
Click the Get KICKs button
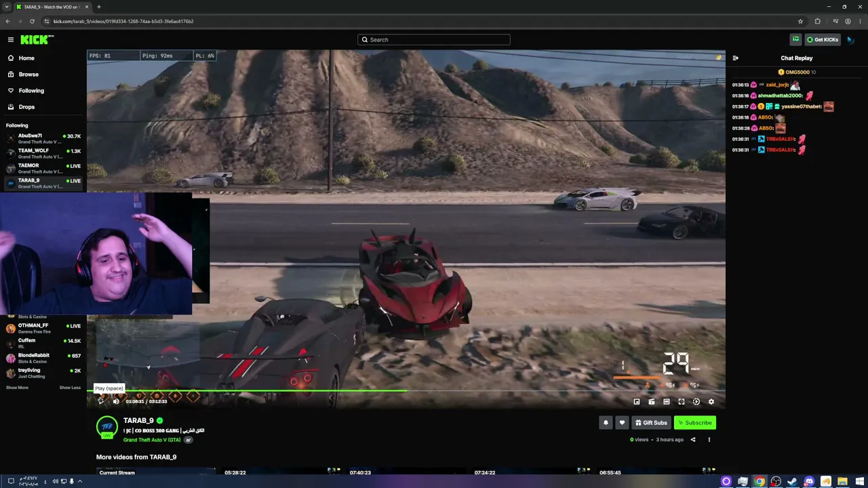823,40
